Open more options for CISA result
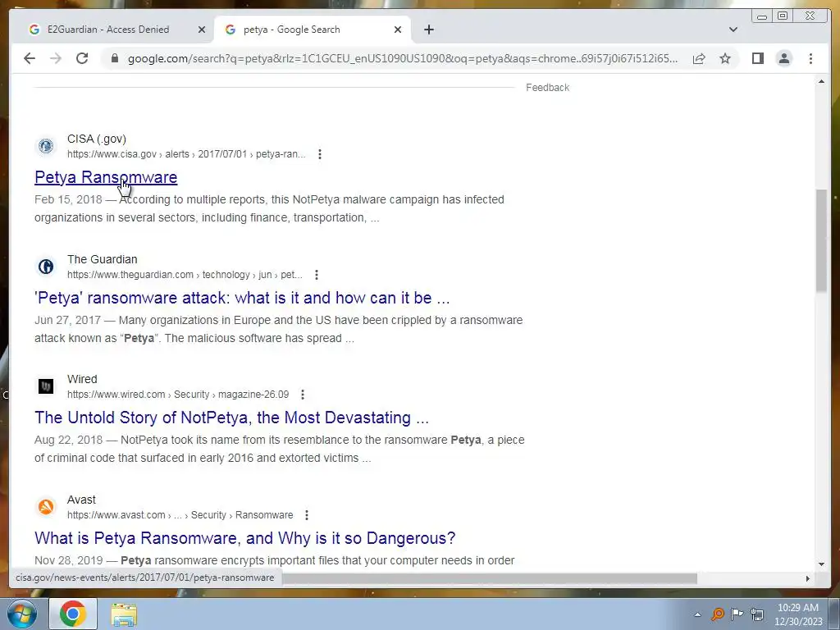 pyautogui.click(x=320, y=154)
